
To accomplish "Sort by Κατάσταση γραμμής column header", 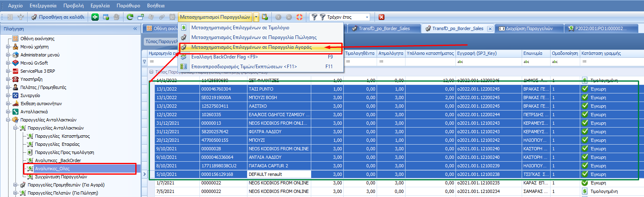I will (611, 53).
